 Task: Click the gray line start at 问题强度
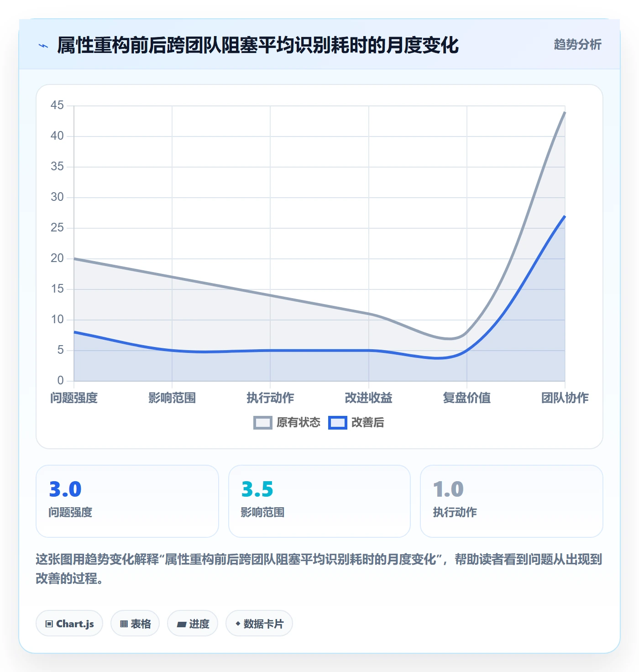pos(74,259)
